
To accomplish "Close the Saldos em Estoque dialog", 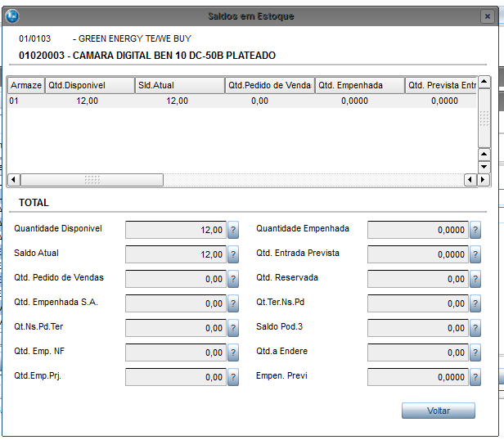I will 488,16.
